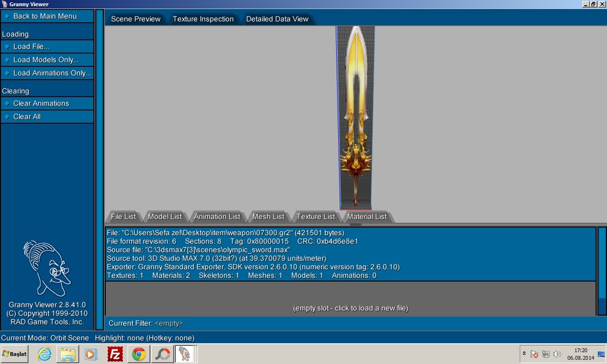Click Back to Main Menu
Screen dimensions: 607x364
[x=47, y=16]
